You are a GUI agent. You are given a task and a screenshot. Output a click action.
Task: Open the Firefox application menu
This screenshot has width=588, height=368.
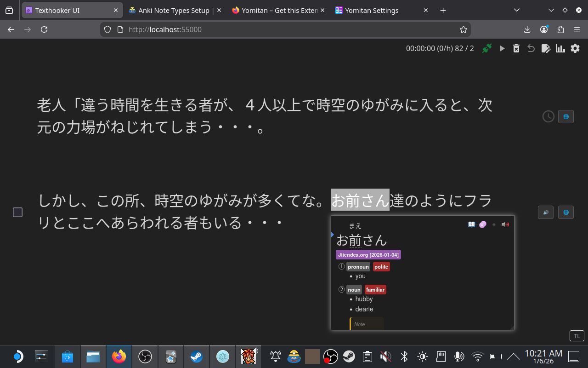tap(577, 29)
